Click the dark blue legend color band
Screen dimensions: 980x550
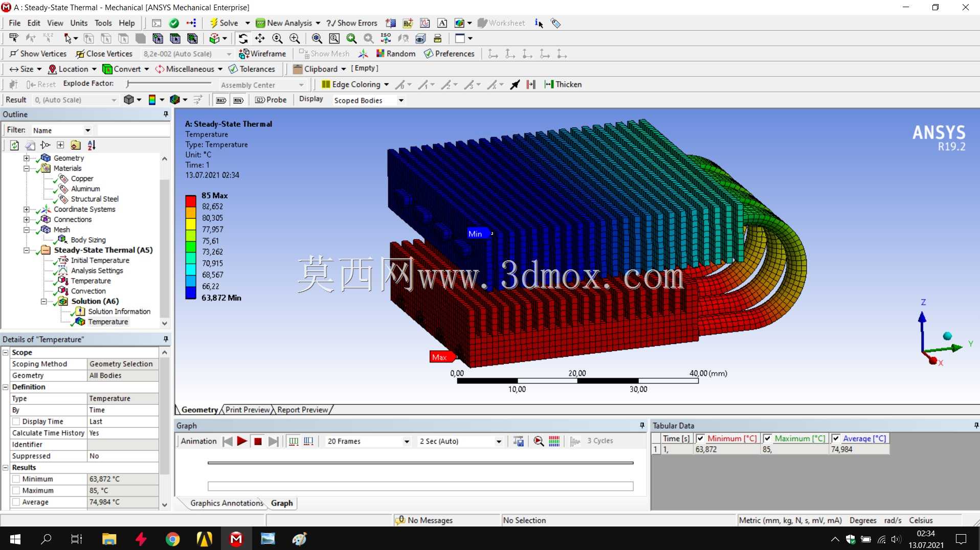pyautogui.click(x=191, y=292)
